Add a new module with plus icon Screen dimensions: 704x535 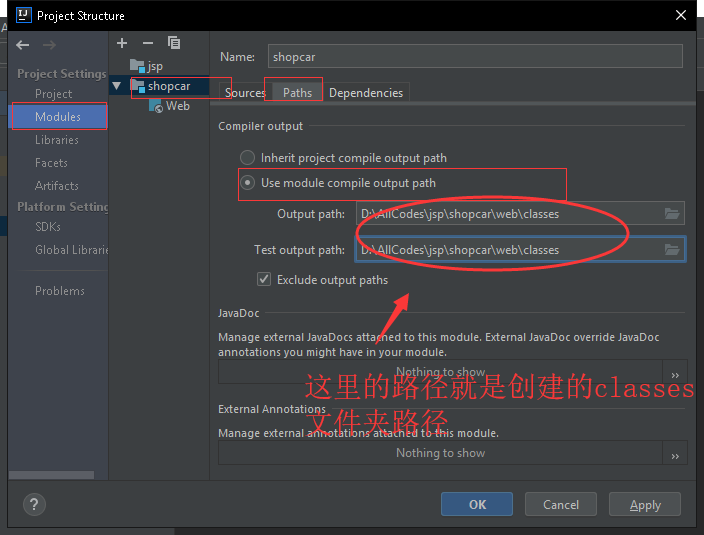[x=122, y=43]
